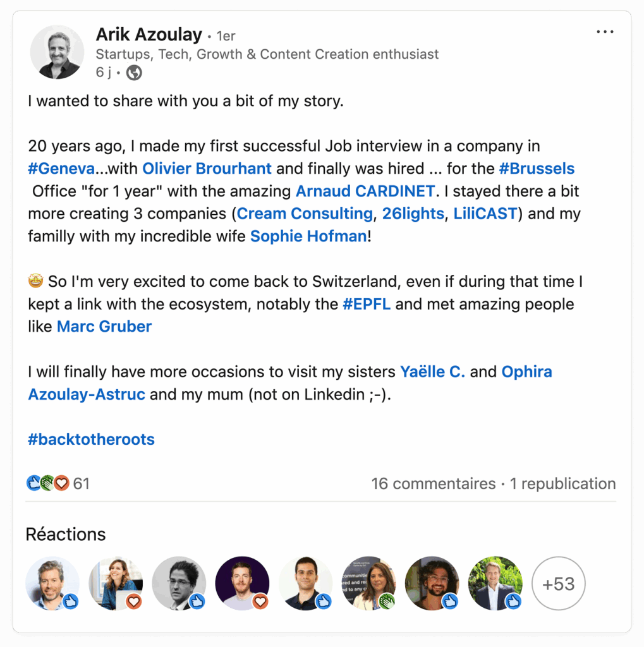Open the Cream Consulting company link
The width and height of the screenshot is (644, 647).
305,214
